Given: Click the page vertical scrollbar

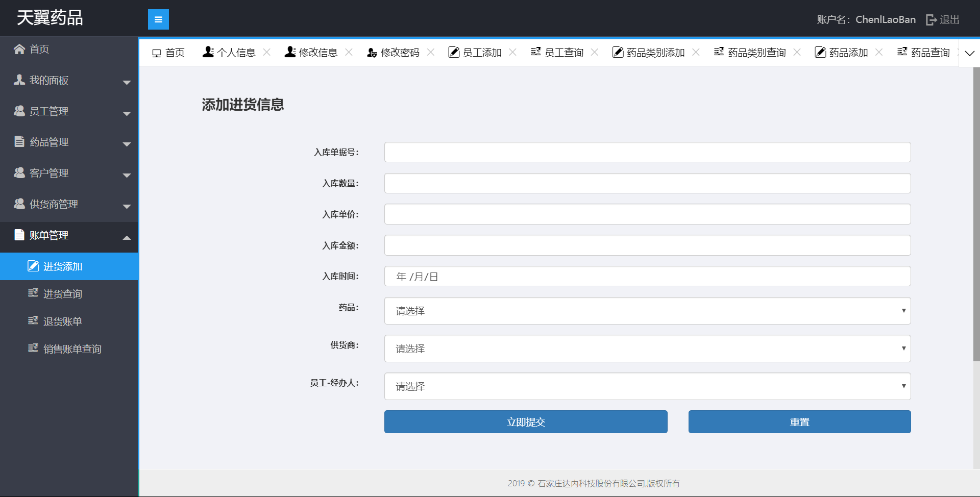Looking at the screenshot, I should 976,214.
